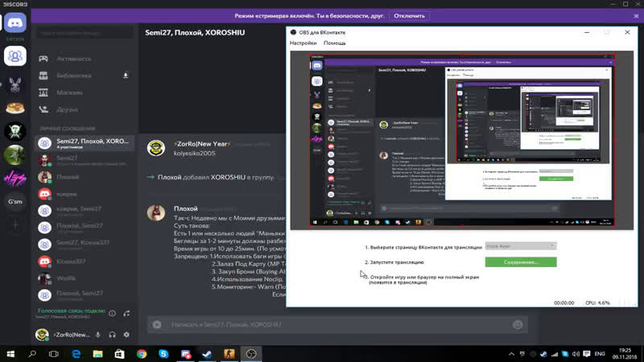Click the voice connection info icon
This screenshot has height=362, width=644.
(112, 314)
